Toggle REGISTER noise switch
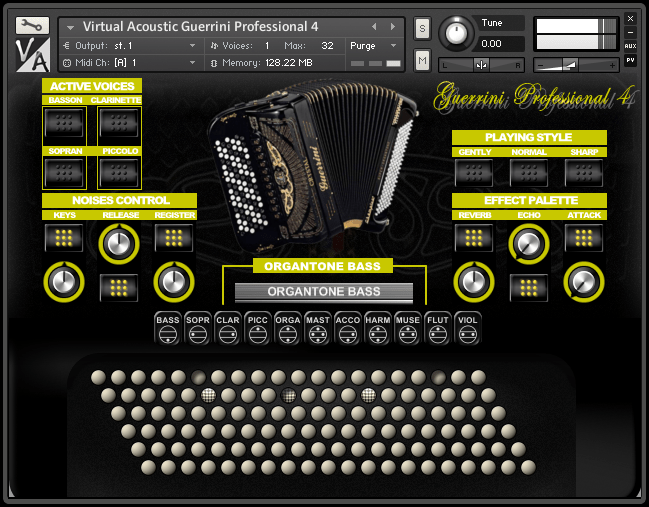649x507 pixels. click(x=174, y=238)
